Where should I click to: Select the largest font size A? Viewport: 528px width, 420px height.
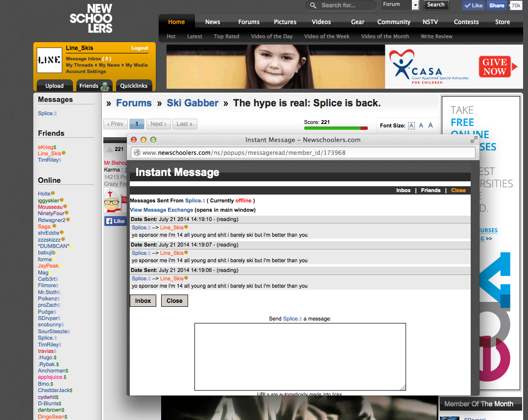click(431, 125)
